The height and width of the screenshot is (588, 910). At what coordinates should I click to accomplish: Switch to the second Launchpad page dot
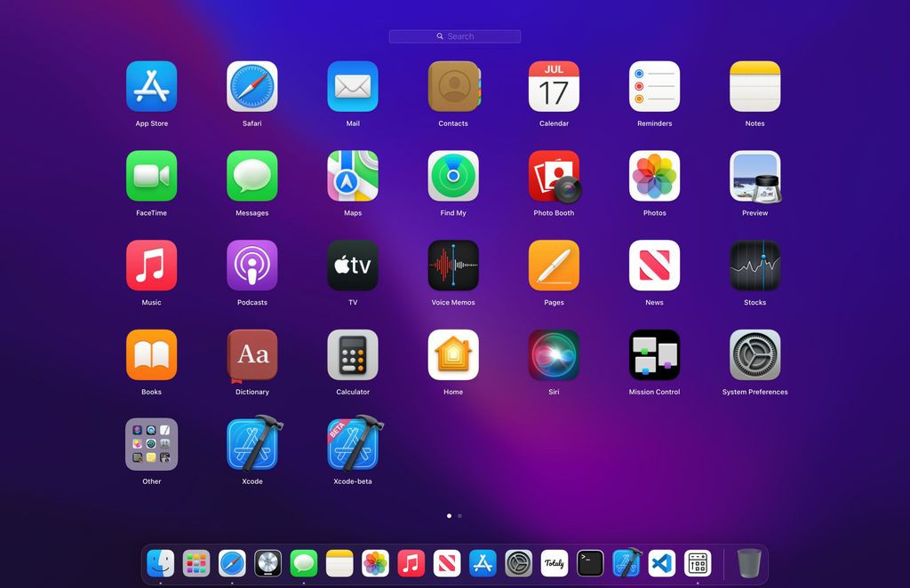pos(459,515)
